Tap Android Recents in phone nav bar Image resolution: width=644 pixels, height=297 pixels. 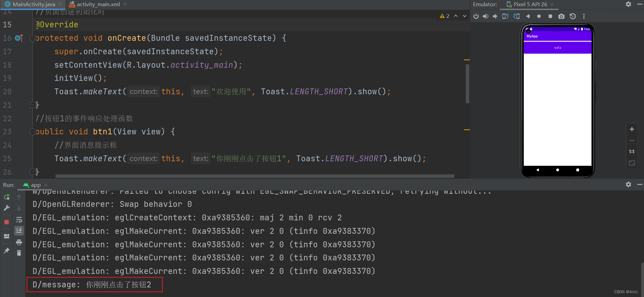(577, 170)
